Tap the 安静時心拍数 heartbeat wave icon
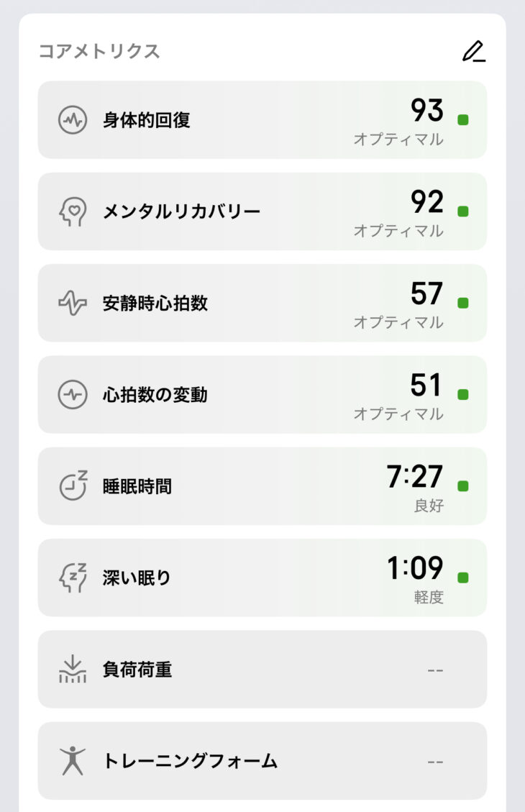The height and width of the screenshot is (812, 525). point(73,303)
